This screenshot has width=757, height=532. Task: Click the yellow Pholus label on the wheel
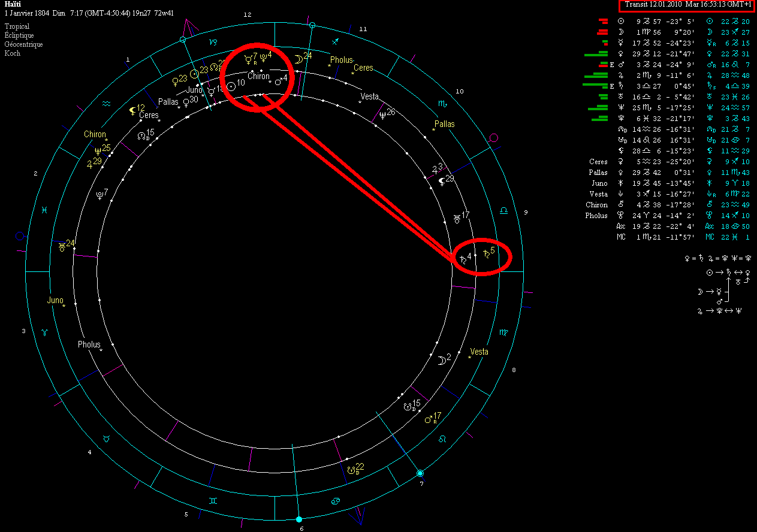pos(342,60)
